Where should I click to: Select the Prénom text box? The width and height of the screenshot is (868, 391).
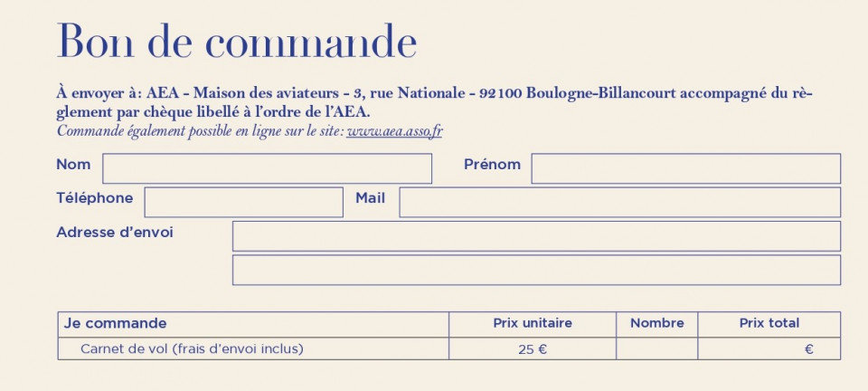(x=686, y=168)
